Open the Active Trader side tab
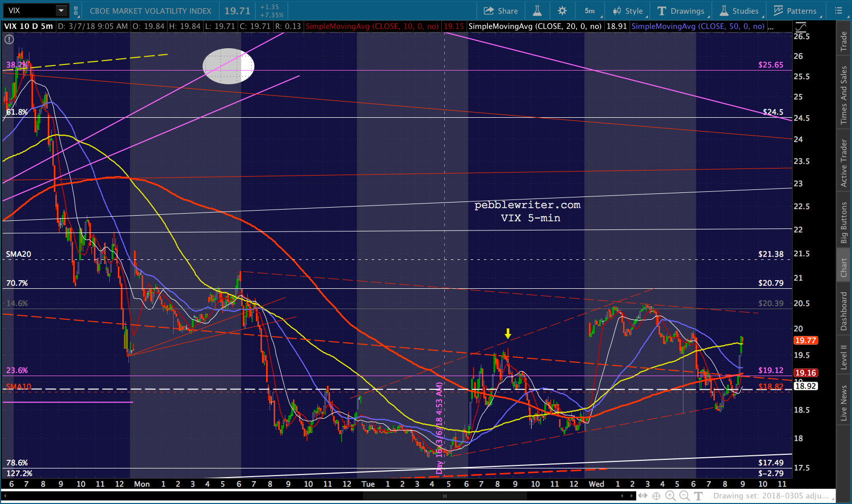 click(x=843, y=163)
